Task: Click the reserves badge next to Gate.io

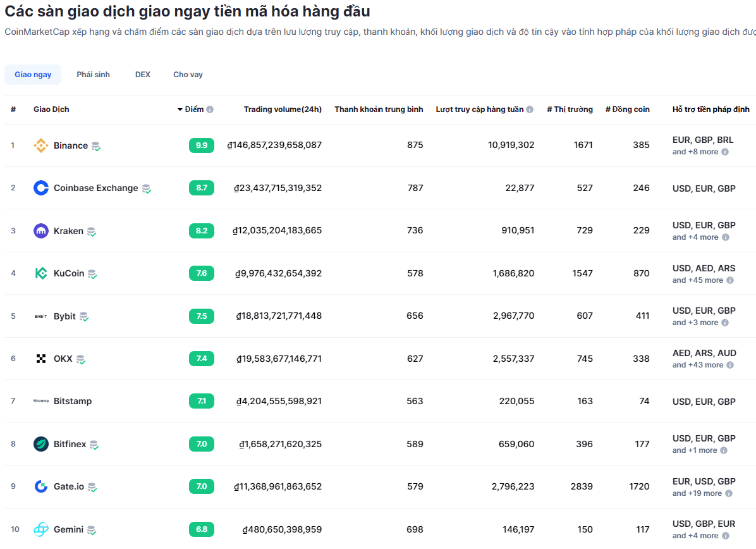Action: pyautogui.click(x=92, y=487)
